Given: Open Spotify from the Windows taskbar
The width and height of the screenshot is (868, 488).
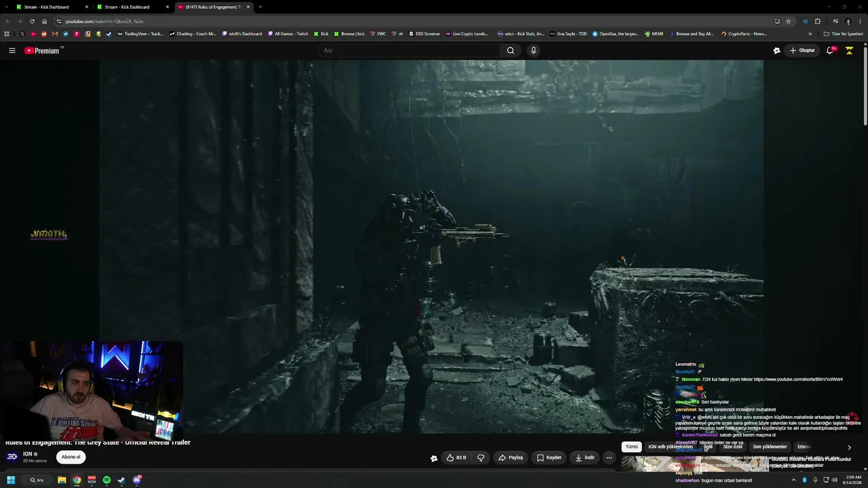Looking at the screenshot, I should tap(106, 480).
